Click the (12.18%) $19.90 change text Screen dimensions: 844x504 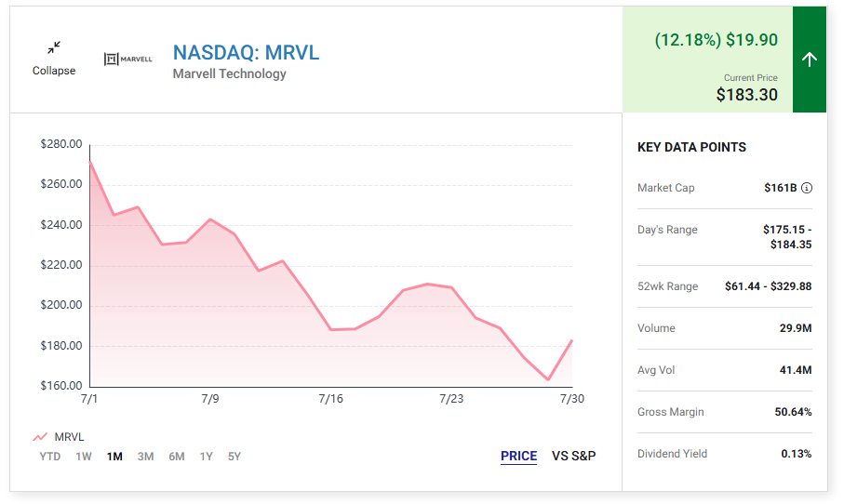click(716, 40)
